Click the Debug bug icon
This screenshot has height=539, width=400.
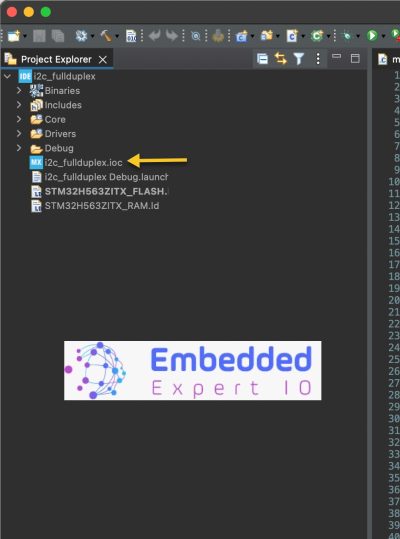347,35
